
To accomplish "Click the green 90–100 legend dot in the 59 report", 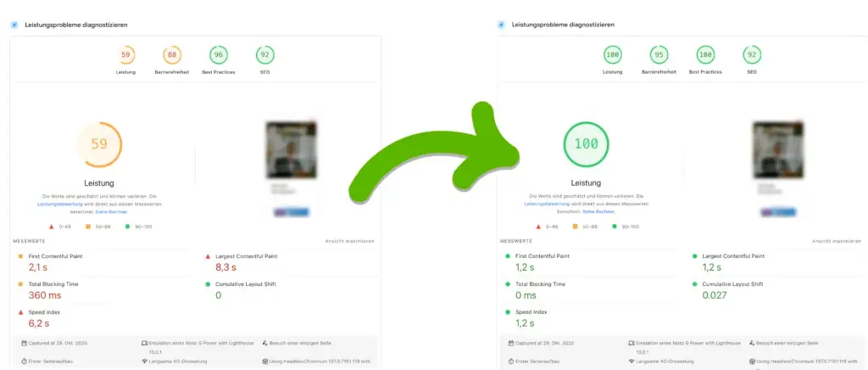I will (128, 227).
